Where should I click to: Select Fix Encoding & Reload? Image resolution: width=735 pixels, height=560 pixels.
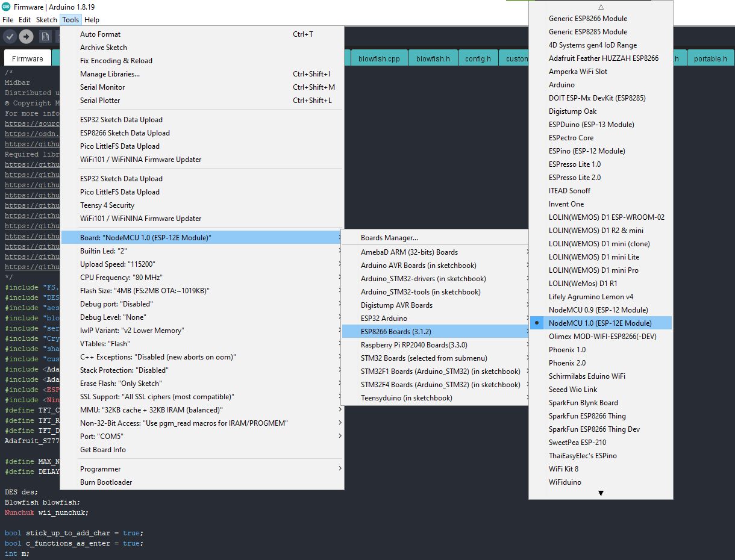pyautogui.click(x=202, y=61)
